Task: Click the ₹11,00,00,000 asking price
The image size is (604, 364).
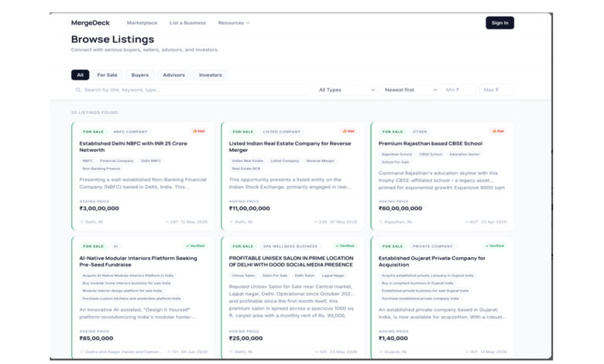Action: (249, 208)
